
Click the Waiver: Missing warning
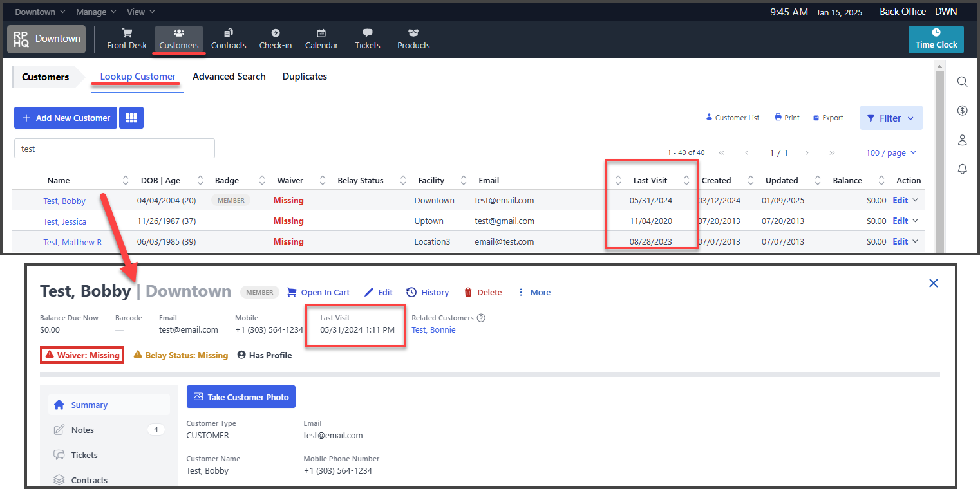[x=82, y=355]
